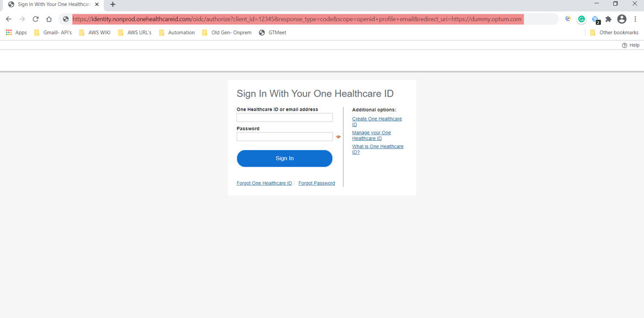Open Chrome three-dot menu
The image size is (644, 318).
[x=635, y=19]
